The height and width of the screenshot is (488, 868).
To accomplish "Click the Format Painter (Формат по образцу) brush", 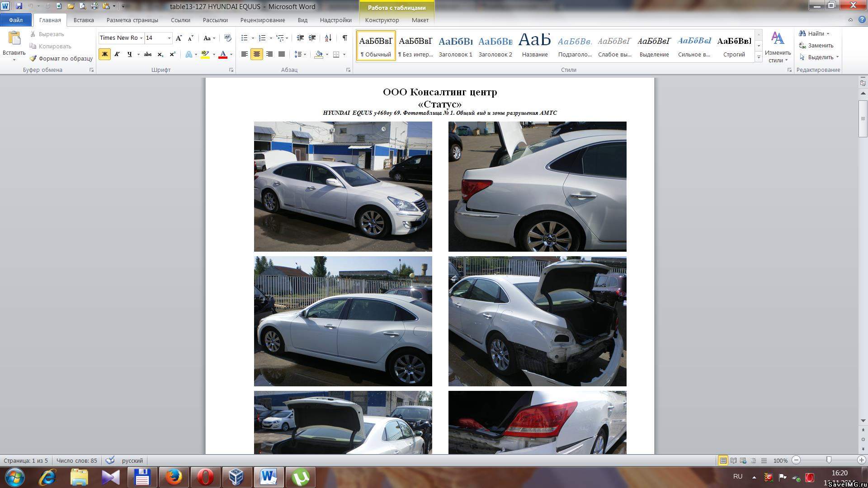I will coord(33,58).
